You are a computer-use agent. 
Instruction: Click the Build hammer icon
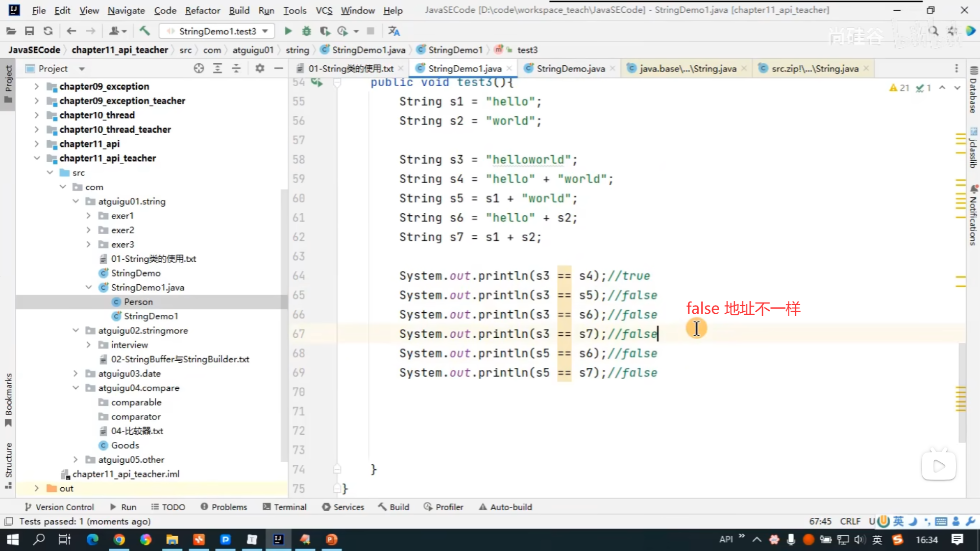point(144,31)
